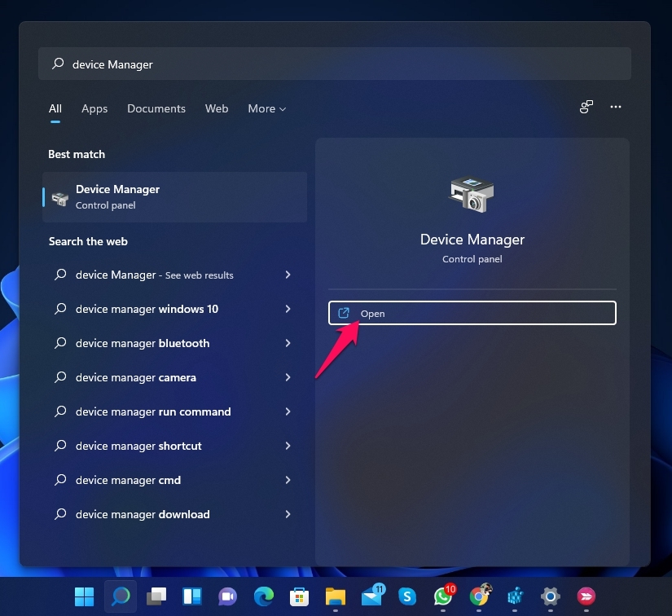672x616 pixels.
Task: Expand the device manager camera suggestion chevron
Action: tap(288, 377)
